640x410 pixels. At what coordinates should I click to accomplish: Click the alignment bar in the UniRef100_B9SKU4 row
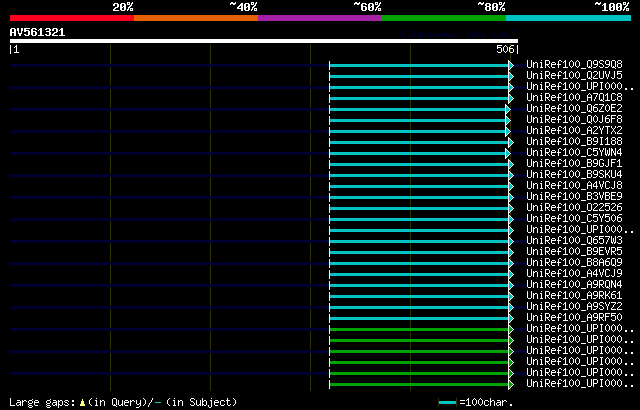point(419,175)
